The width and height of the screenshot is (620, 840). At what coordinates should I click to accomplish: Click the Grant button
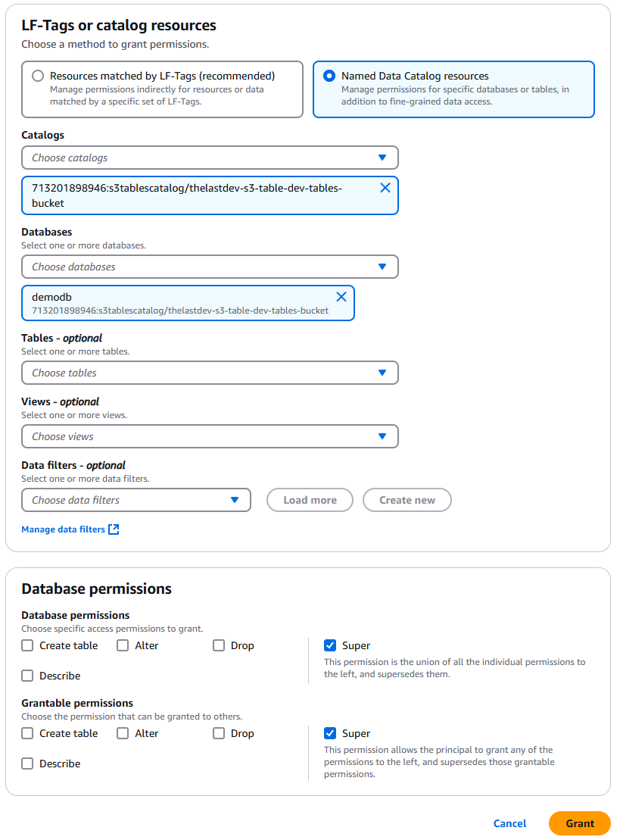[579, 823]
